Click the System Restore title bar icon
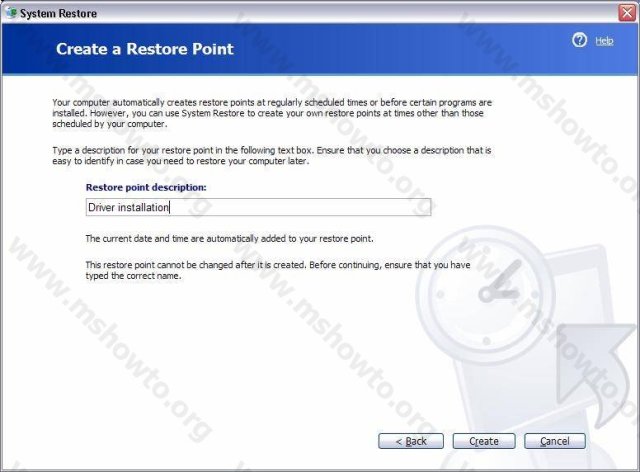This screenshot has width=640, height=472. pyautogui.click(x=11, y=12)
